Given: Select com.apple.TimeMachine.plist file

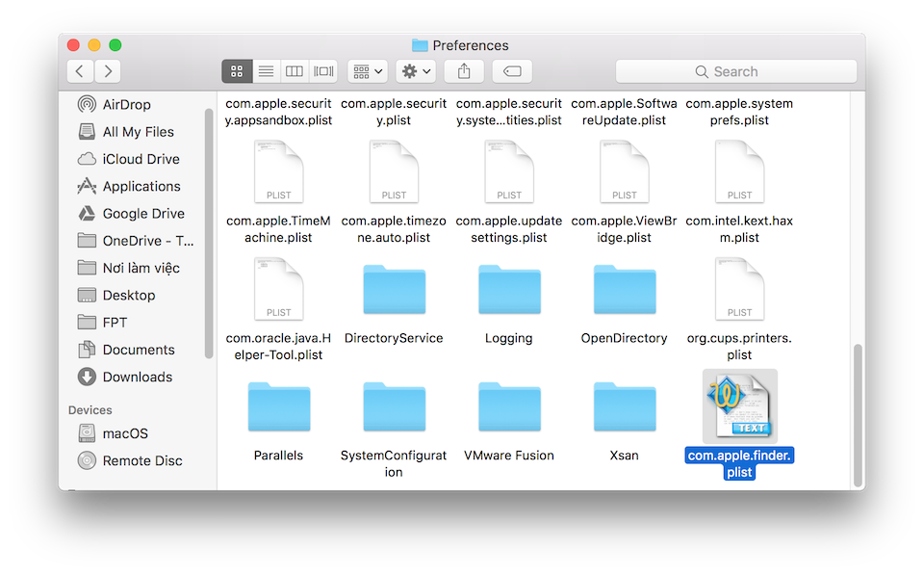Looking at the screenshot, I should (x=278, y=171).
